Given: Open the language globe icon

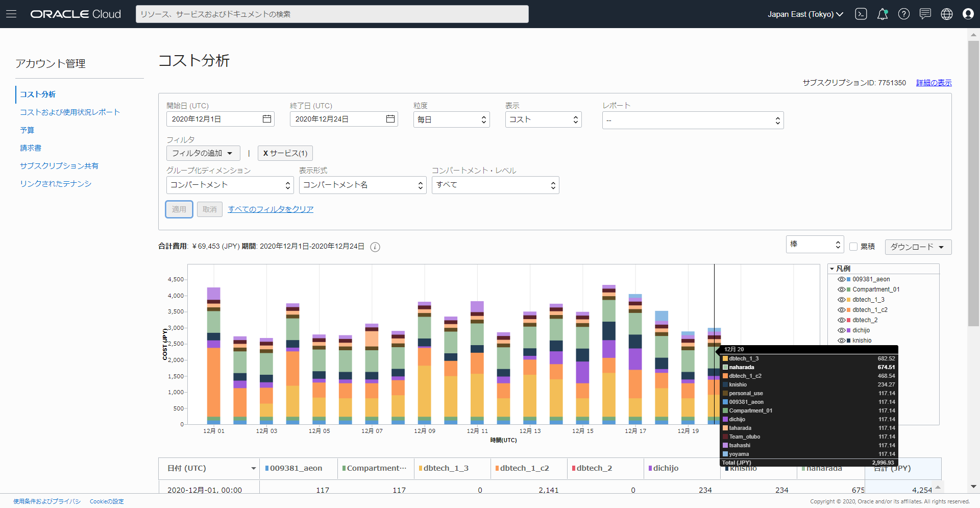Looking at the screenshot, I should (x=947, y=14).
